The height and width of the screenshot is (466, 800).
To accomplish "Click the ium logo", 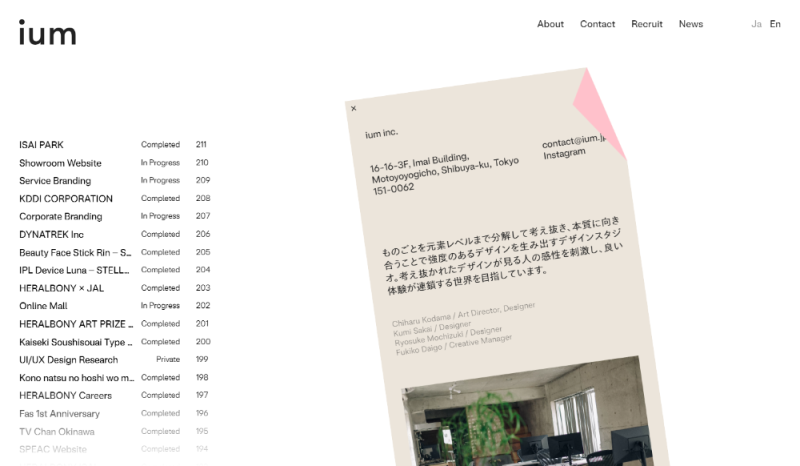I will click(x=48, y=32).
